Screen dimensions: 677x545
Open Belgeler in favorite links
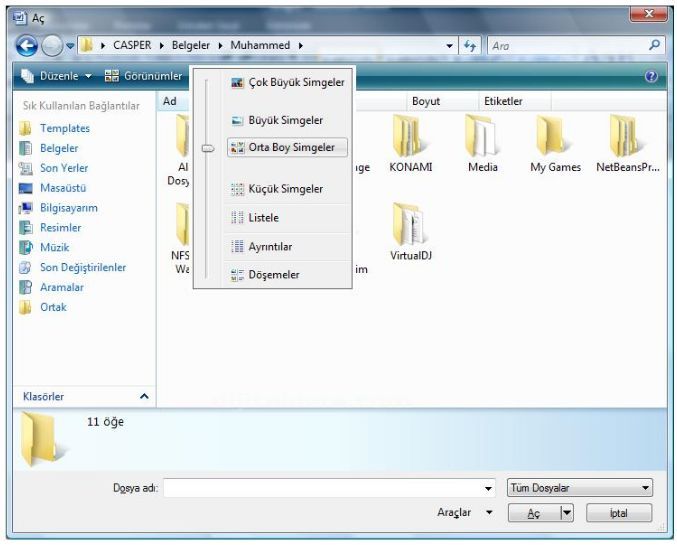coord(59,148)
